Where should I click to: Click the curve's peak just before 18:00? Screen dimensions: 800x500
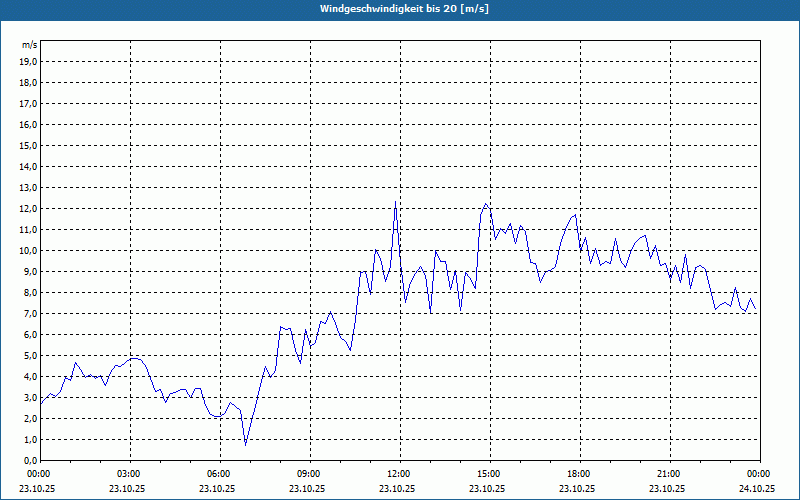575,215
